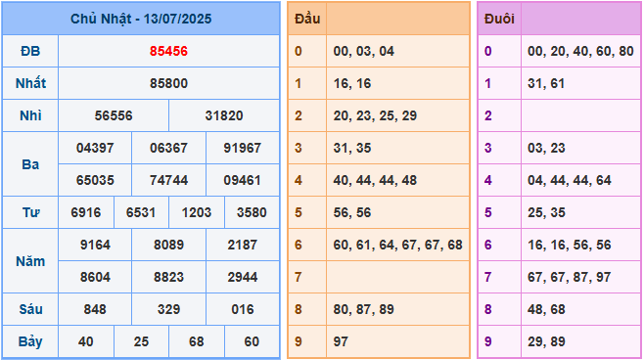Click Năm prize number 9164
This screenshot has width=644, height=360.
[x=95, y=245]
